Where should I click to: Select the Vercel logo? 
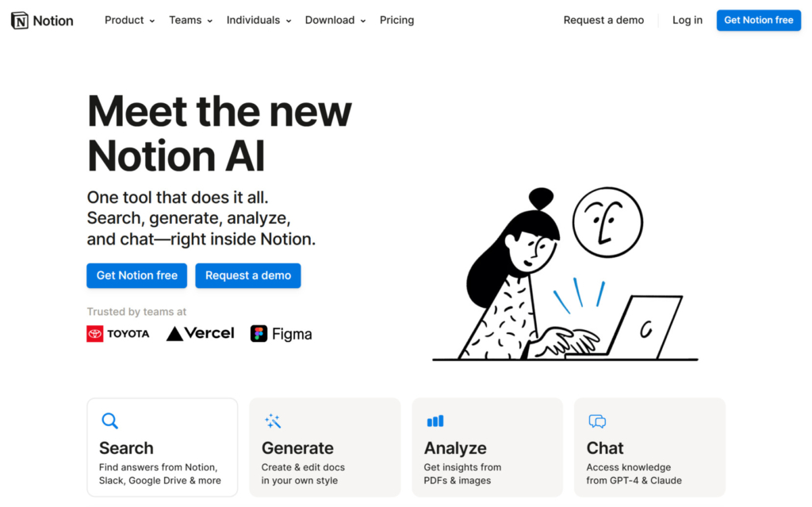(x=200, y=333)
